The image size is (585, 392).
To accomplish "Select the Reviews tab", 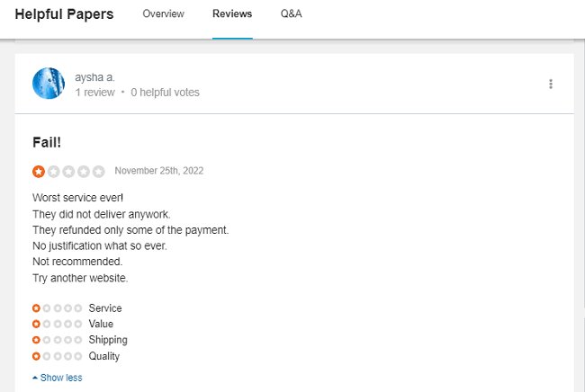I will [232, 13].
